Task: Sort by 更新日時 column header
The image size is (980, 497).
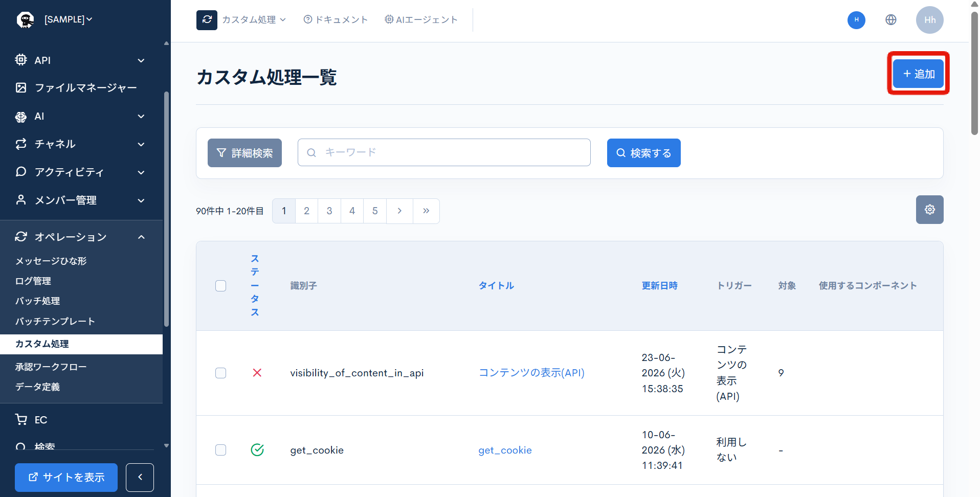Action: click(x=659, y=286)
